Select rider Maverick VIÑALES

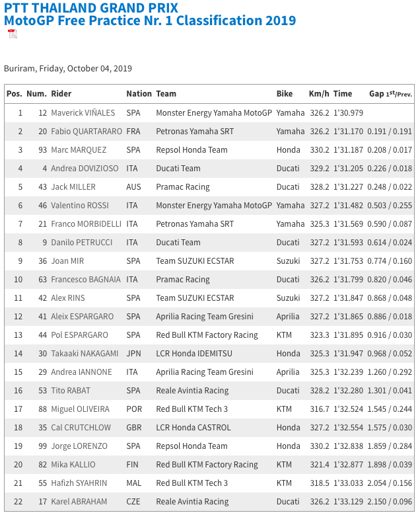coord(83,113)
